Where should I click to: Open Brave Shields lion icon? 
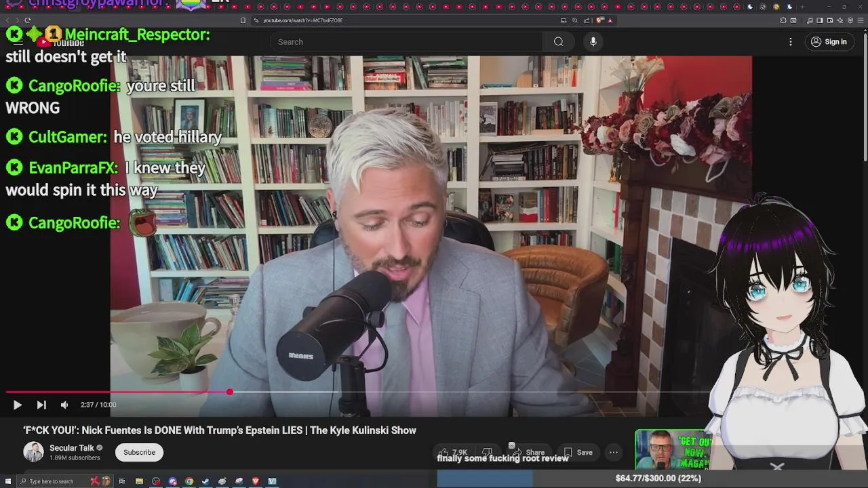[x=599, y=20]
